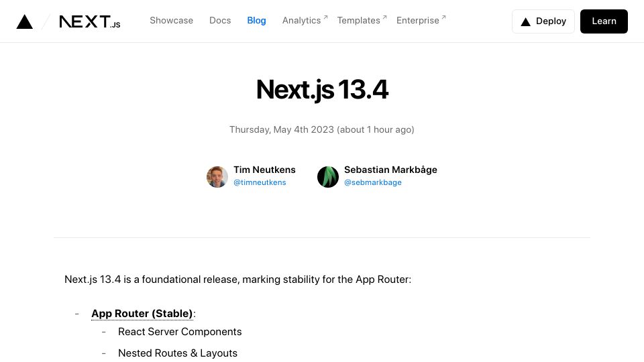Click the Thursday, May 4th 2023 date
This screenshot has width=644, height=362.
coord(321,129)
